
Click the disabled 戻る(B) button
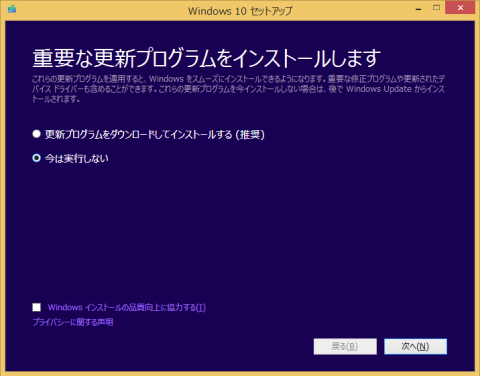click(x=345, y=346)
